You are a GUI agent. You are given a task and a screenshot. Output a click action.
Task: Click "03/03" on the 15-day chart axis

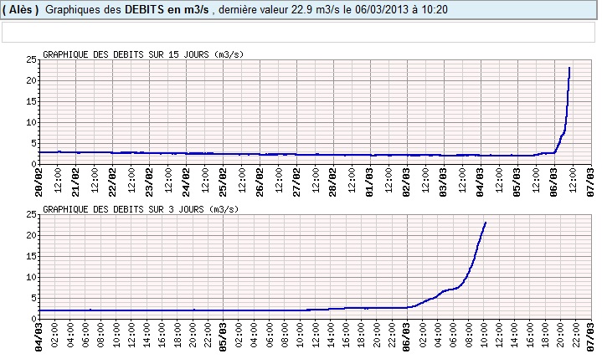(444, 182)
